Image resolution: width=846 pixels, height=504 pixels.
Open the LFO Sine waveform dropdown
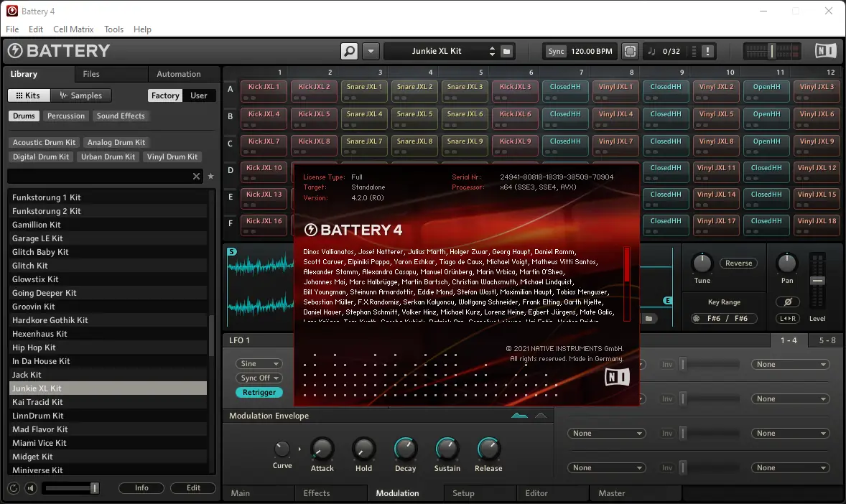coord(259,364)
